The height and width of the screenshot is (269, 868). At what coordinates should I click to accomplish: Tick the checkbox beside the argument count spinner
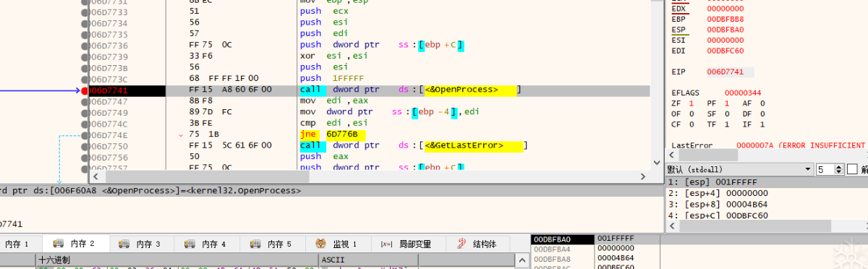pyautogui.click(x=851, y=169)
